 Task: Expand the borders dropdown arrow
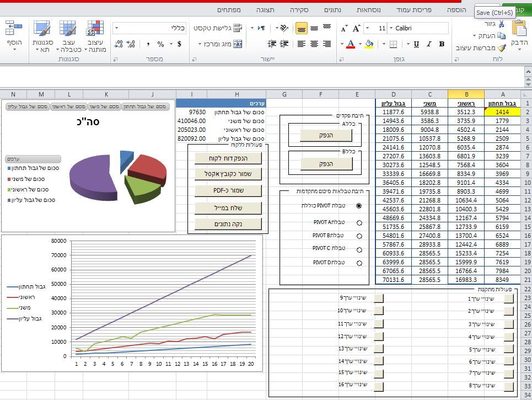pyautogui.click(x=384, y=44)
